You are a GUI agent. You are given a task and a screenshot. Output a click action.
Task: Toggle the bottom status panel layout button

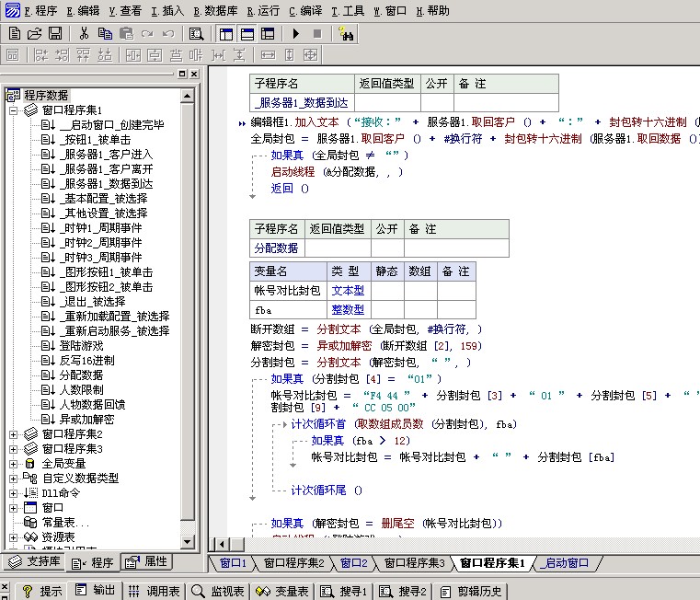pos(247,33)
